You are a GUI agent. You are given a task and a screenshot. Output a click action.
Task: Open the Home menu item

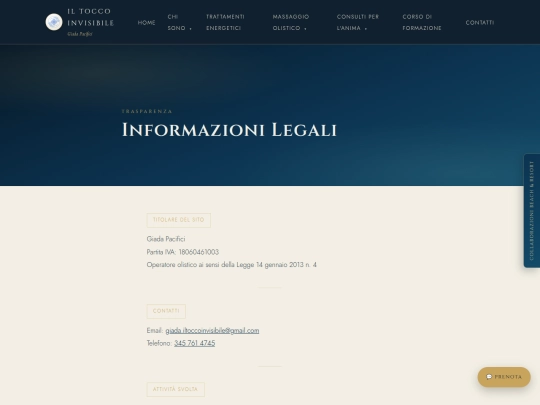[146, 22]
